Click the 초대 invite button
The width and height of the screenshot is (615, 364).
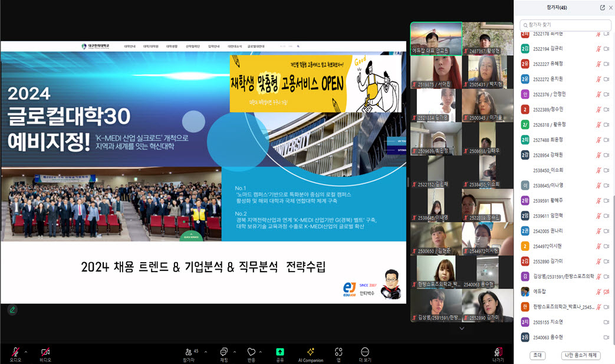tap(538, 355)
